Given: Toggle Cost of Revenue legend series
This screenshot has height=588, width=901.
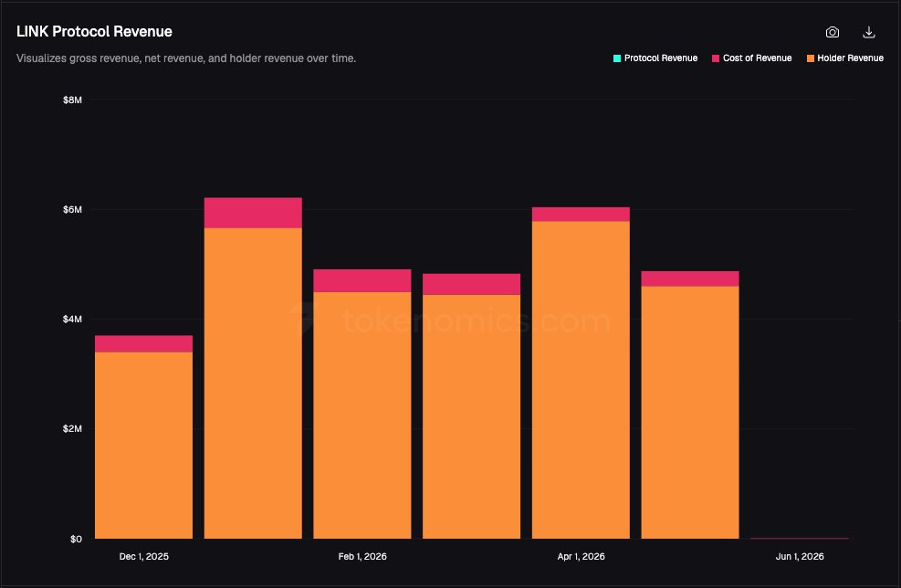Looking at the screenshot, I should pos(751,58).
